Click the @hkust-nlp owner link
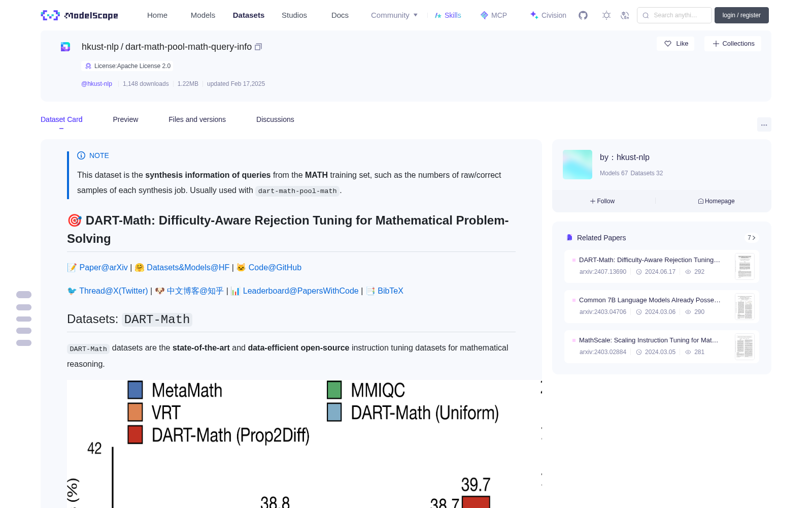The image size is (812, 508). (96, 84)
